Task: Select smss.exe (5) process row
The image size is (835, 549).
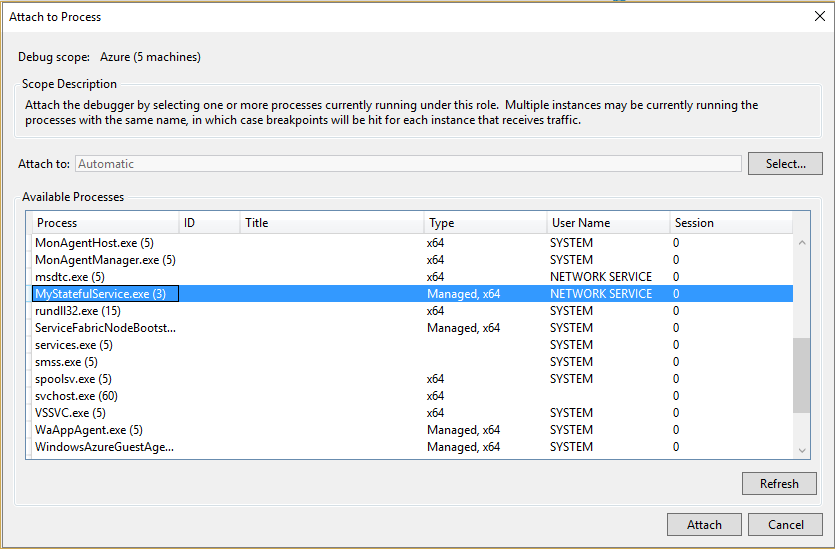Action: (412, 362)
